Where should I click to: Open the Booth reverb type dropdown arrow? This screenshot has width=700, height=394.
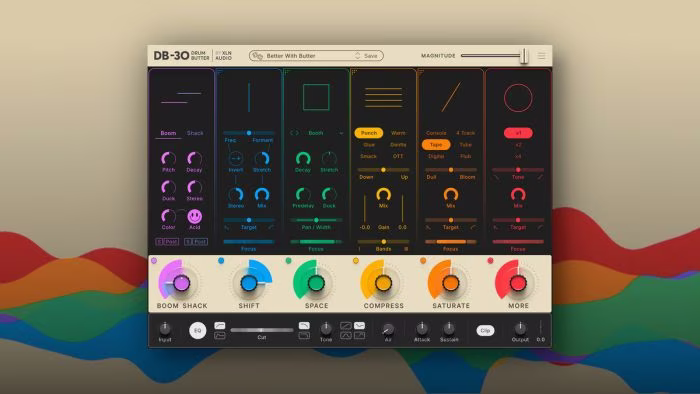click(x=341, y=133)
